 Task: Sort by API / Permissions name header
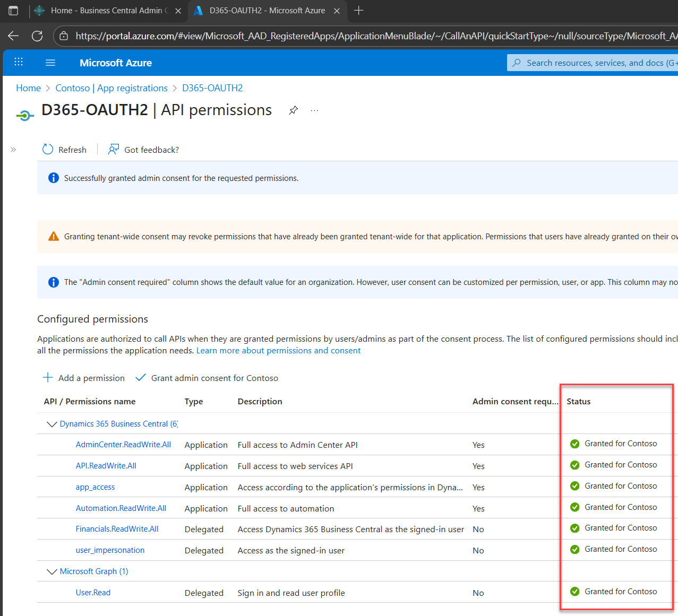(90, 402)
